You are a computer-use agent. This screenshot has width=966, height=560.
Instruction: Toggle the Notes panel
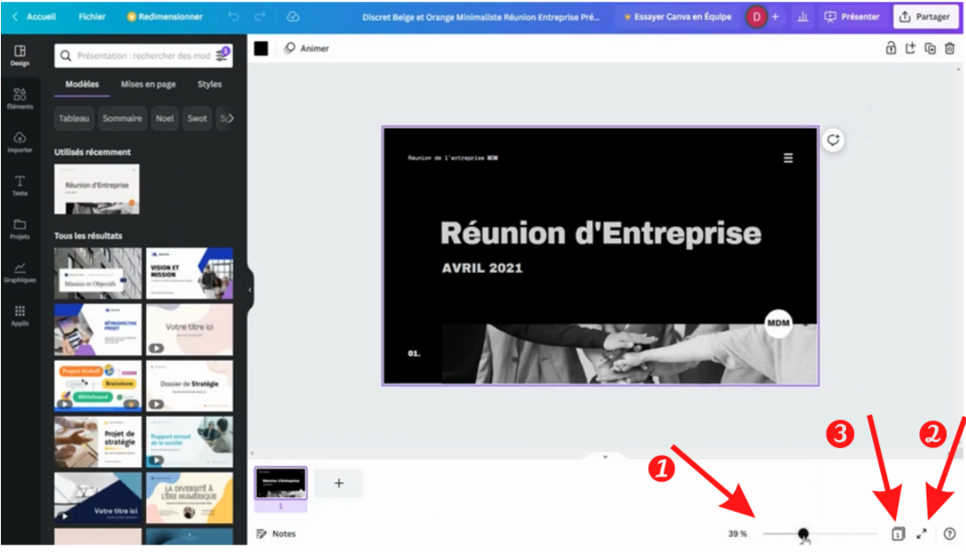click(x=276, y=534)
